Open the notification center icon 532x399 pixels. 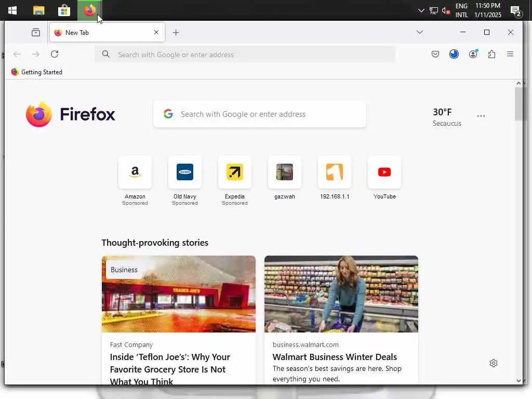516,11
